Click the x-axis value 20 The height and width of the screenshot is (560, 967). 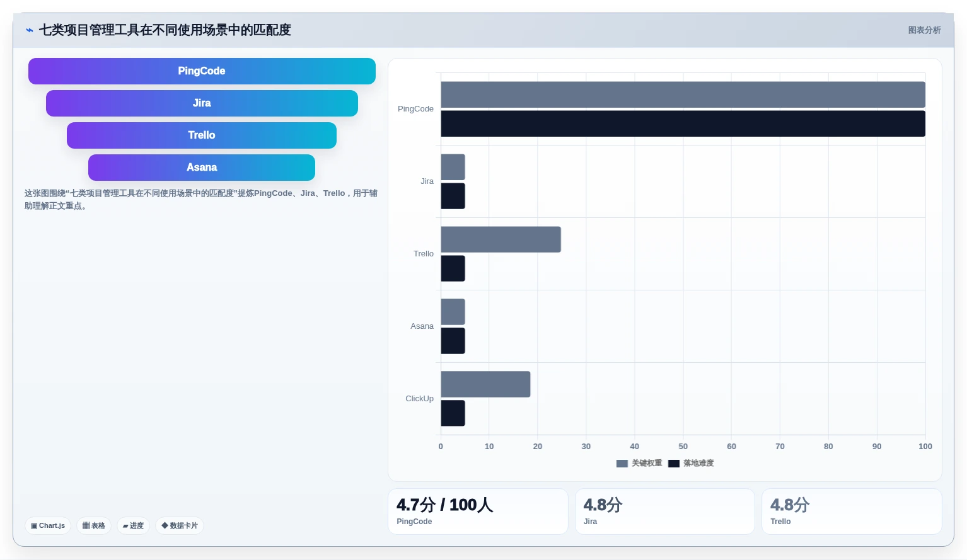538,447
